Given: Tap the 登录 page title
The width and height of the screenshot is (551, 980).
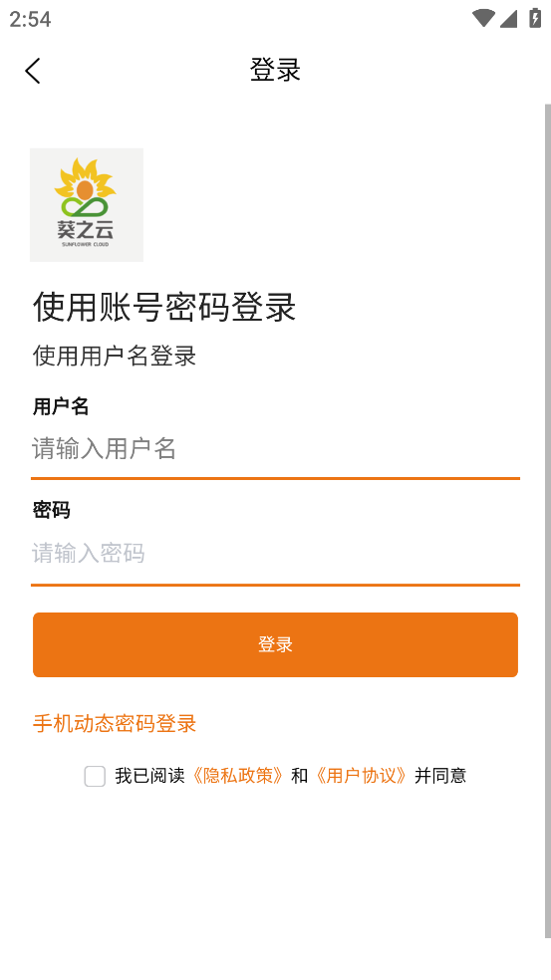Looking at the screenshot, I should 275,70.
